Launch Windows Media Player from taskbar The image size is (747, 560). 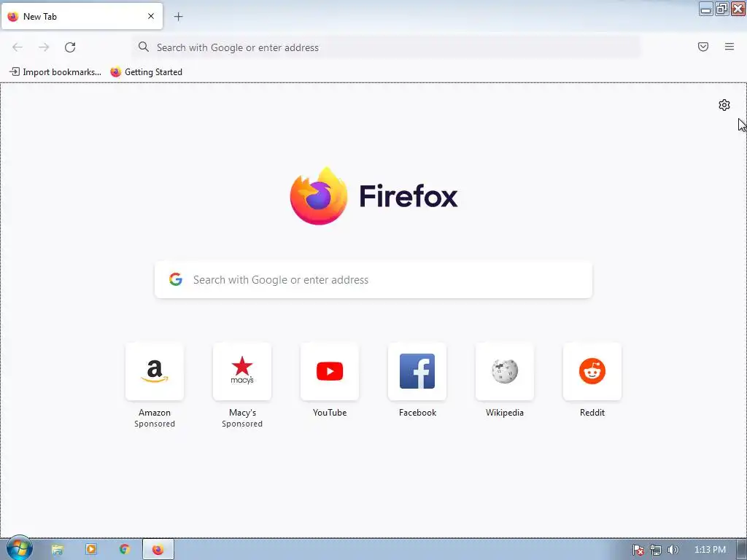coord(91,550)
